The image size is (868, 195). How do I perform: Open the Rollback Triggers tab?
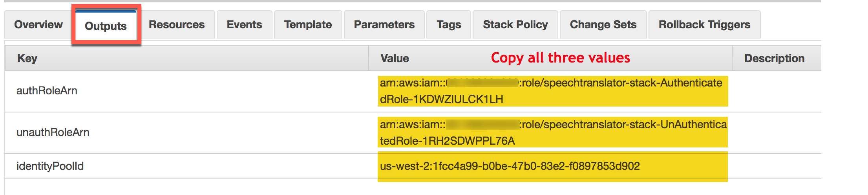(704, 24)
